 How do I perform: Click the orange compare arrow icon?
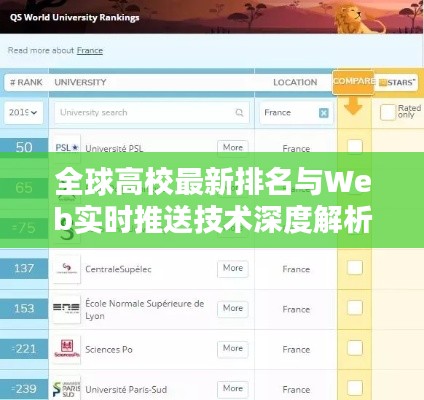click(x=353, y=106)
